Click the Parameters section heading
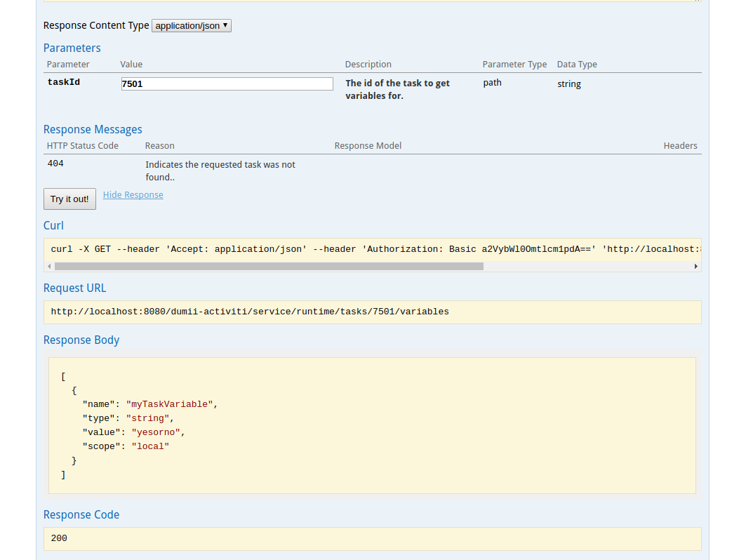 pyautogui.click(x=72, y=48)
